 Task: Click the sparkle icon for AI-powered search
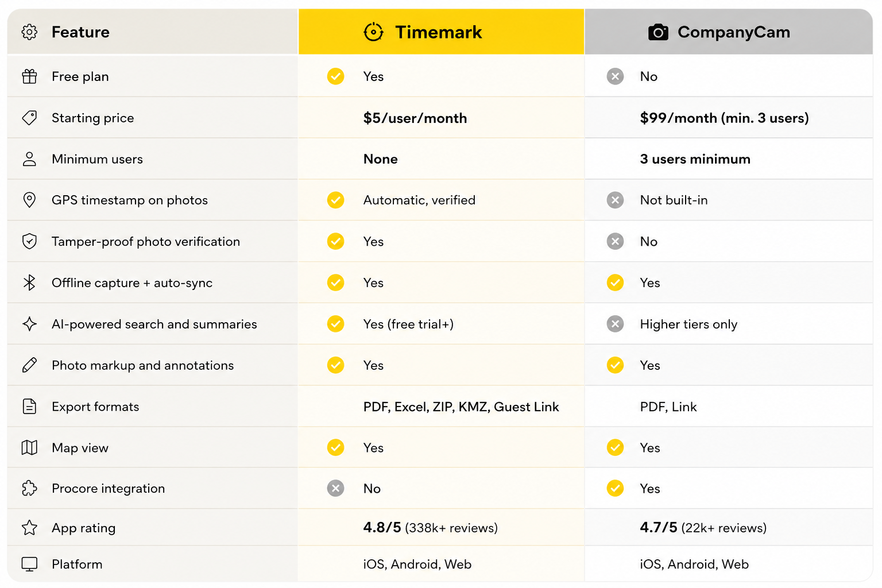click(29, 324)
